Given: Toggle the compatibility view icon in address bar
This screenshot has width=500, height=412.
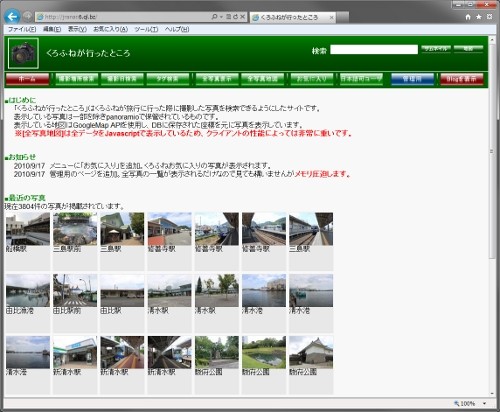Looking at the screenshot, I should tap(229, 17).
